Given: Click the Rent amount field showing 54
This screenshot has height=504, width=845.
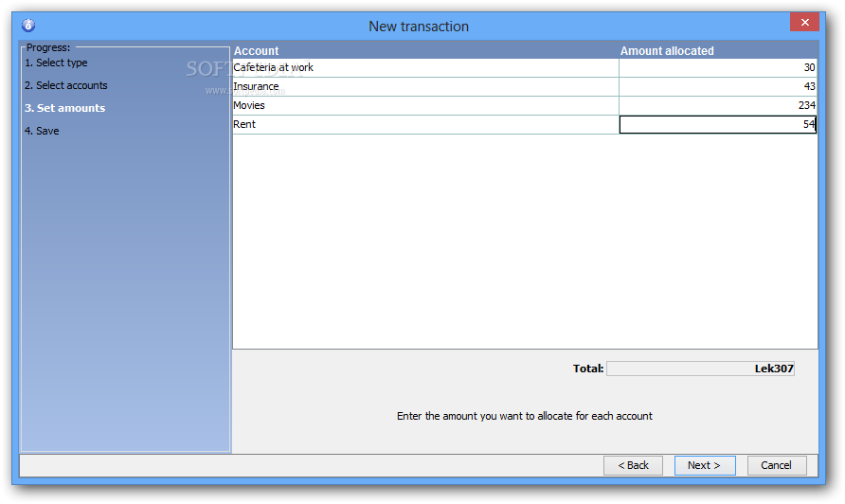Looking at the screenshot, I should [x=718, y=124].
